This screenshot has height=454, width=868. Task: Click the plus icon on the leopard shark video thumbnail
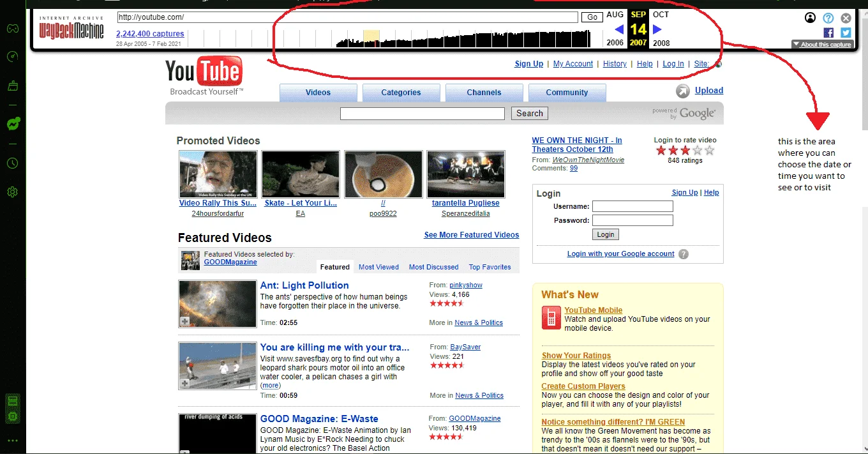[x=184, y=384]
